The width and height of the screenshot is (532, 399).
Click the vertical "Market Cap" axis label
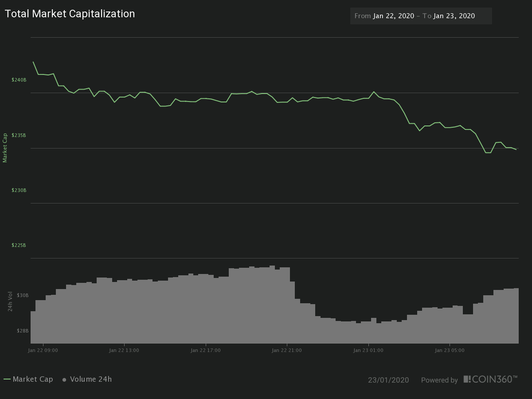click(5, 146)
